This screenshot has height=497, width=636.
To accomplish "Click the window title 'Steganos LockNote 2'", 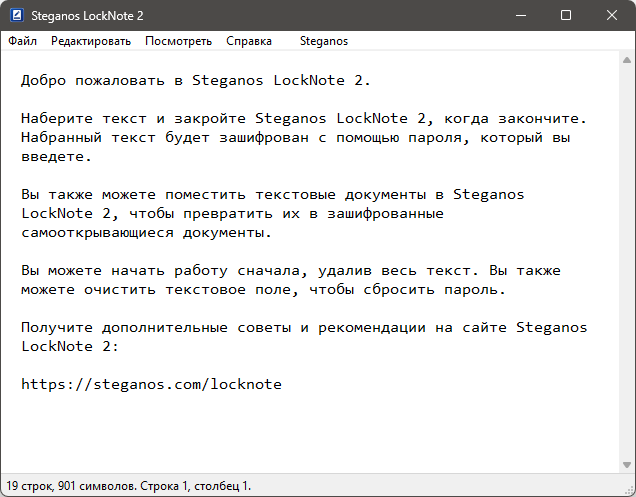I will [87, 16].
